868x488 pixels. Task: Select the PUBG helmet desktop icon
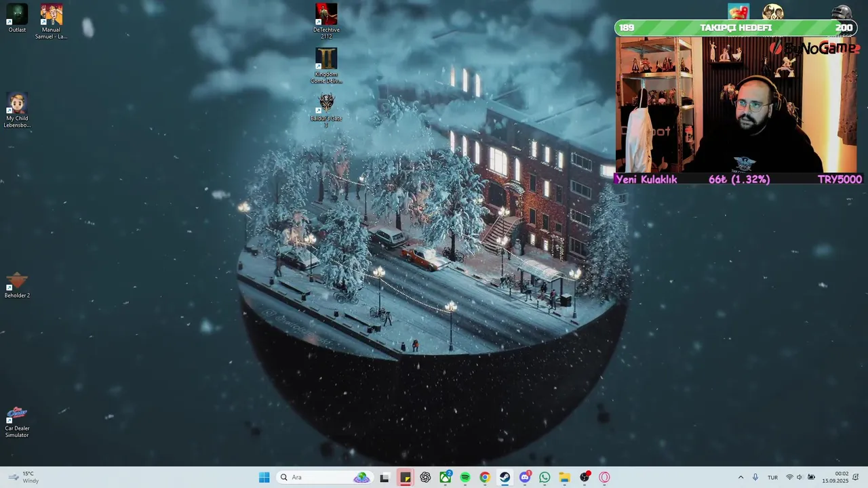pos(841,12)
